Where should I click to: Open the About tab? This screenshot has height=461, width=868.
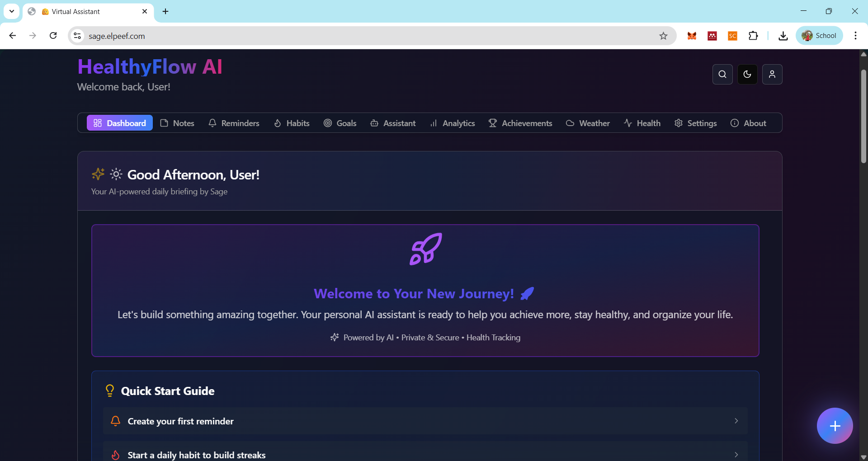[748, 123]
